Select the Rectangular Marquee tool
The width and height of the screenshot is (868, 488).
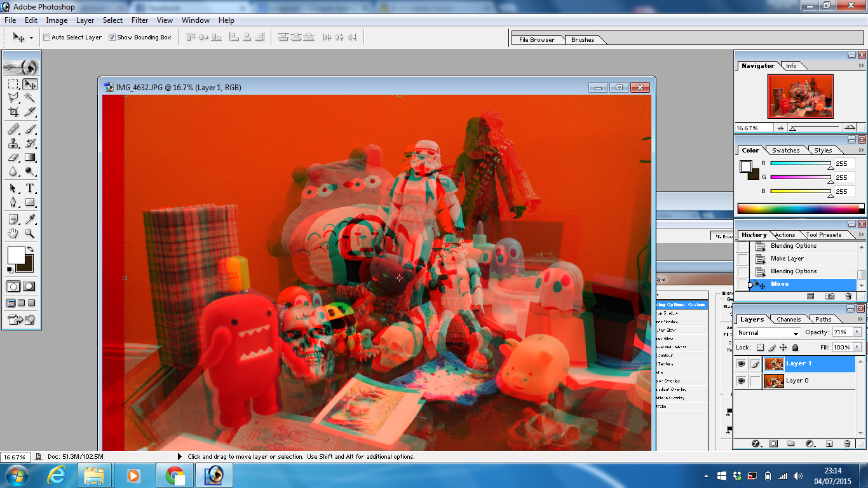tap(13, 84)
